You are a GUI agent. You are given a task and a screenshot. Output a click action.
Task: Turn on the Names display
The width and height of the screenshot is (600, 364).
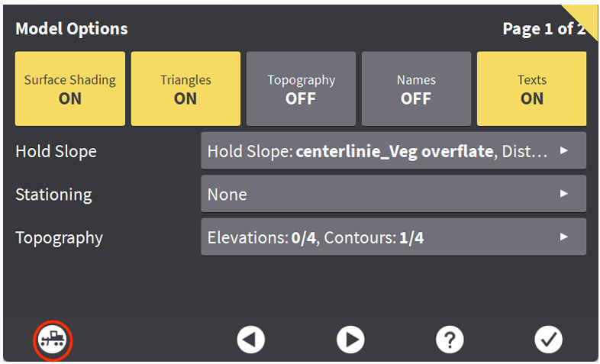[x=416, y=89]
